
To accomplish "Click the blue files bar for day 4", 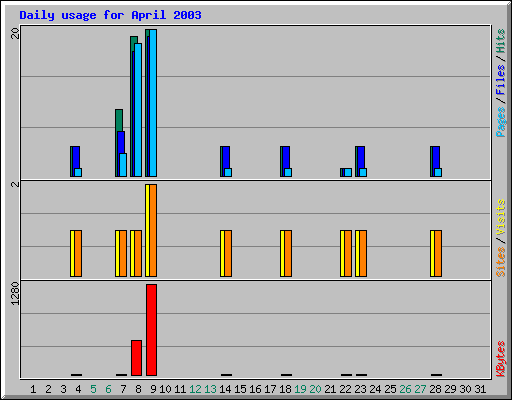I will pos(76,157).
